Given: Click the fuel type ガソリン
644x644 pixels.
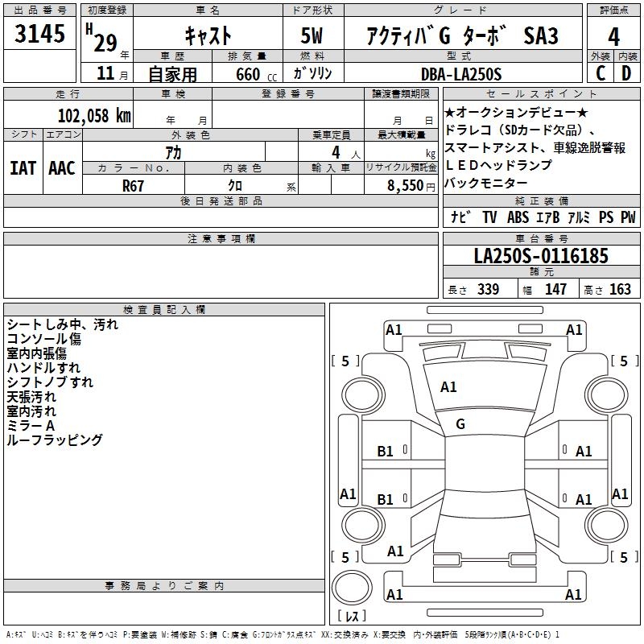Looking at the screenshot, I should coord(312,73).
